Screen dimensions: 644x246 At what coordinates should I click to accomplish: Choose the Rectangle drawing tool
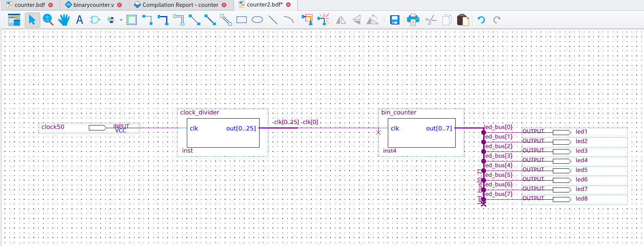pyautogui.click(x=242, y=20)
